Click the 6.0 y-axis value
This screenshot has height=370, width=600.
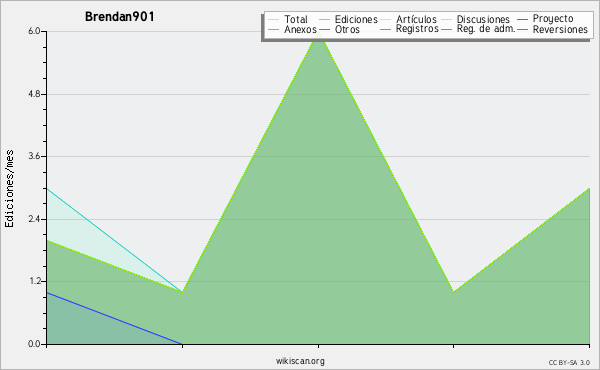pos(34,31)
